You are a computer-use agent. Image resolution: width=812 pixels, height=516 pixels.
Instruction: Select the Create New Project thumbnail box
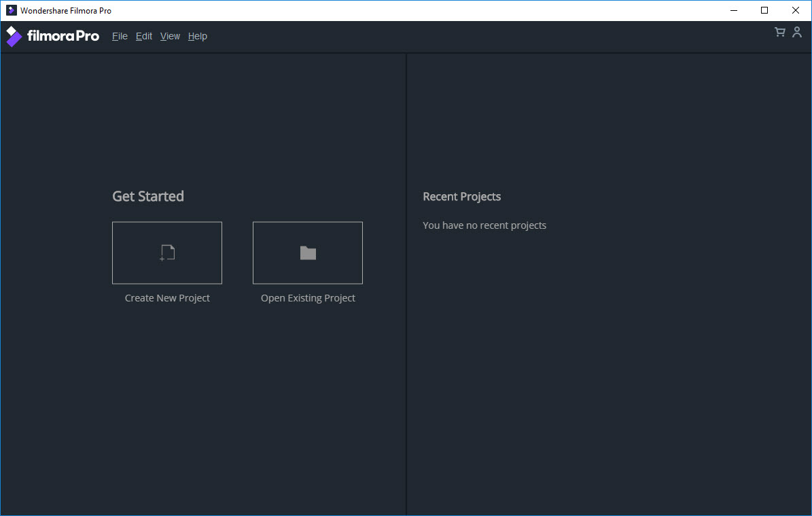(x=166, y=252)
